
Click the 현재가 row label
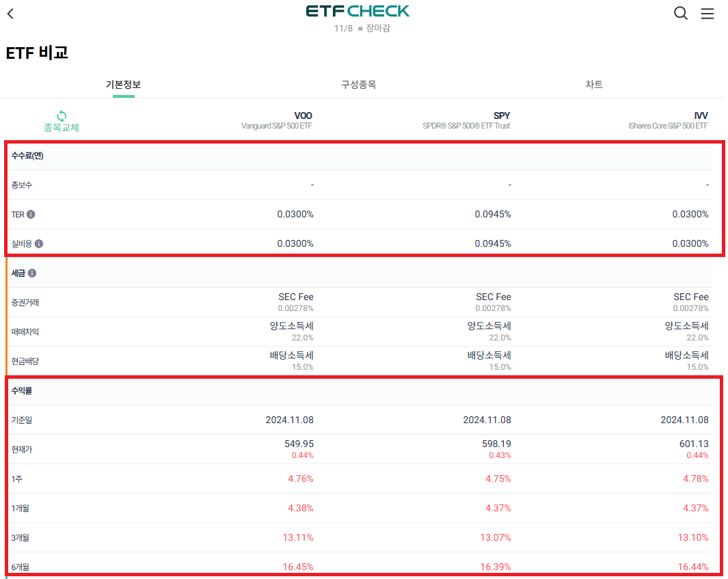pyautogui.click(x=22, y=449)
